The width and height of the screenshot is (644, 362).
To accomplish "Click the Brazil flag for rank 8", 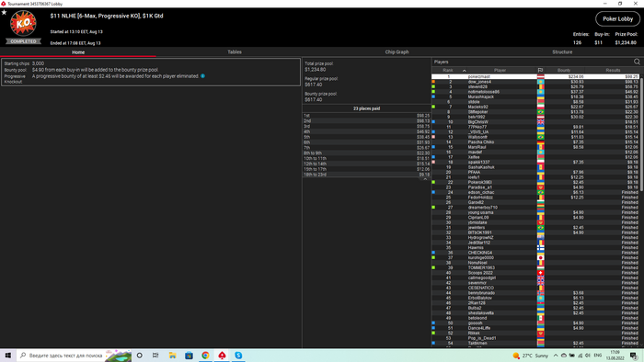I will pos(541,112).
